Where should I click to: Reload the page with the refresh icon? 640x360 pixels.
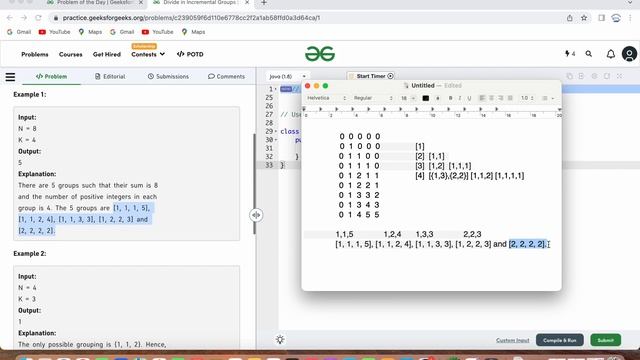38,18
